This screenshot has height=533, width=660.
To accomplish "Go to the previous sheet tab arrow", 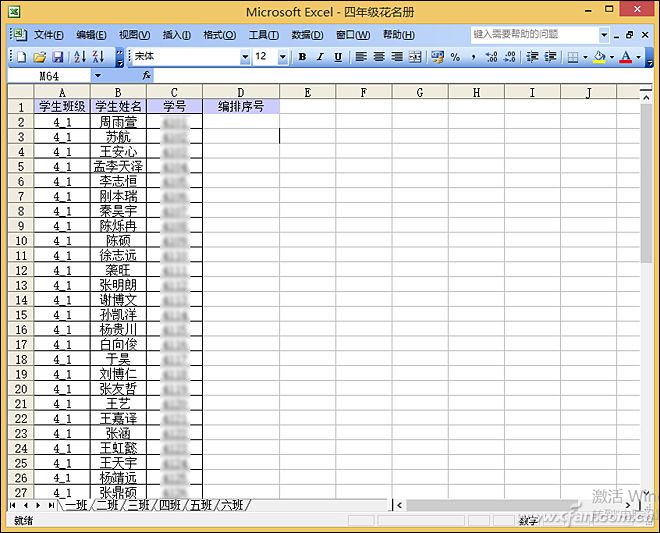I will pos(26,505).
